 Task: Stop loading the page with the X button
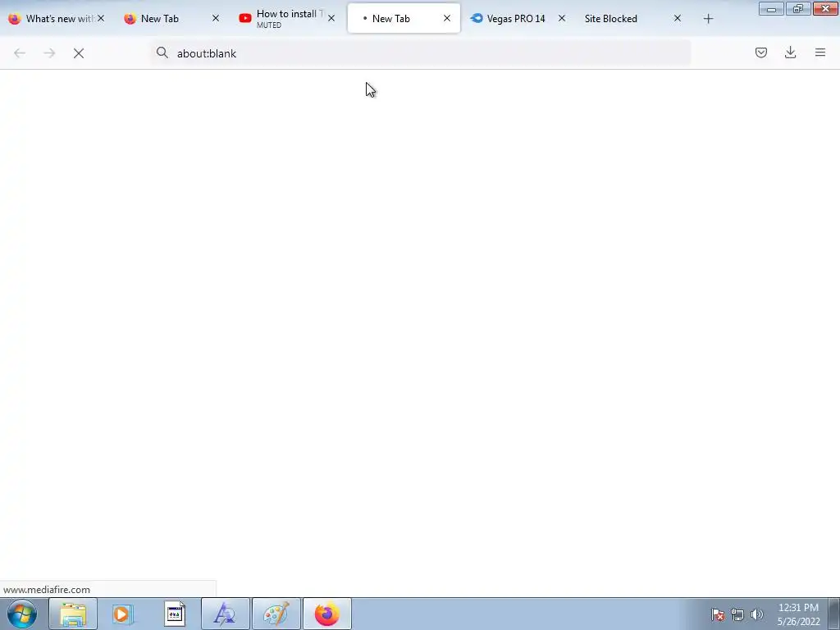pyautogui.click(x=79, y=53)
